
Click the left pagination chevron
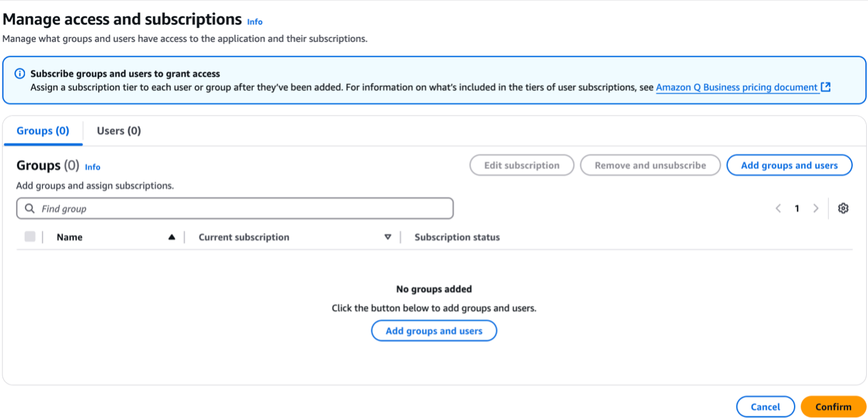pos(778,208)
